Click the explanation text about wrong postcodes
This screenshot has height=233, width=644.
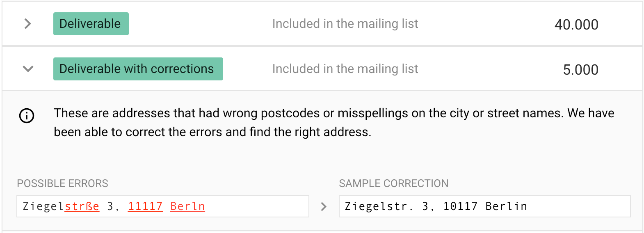pos(334,122)
